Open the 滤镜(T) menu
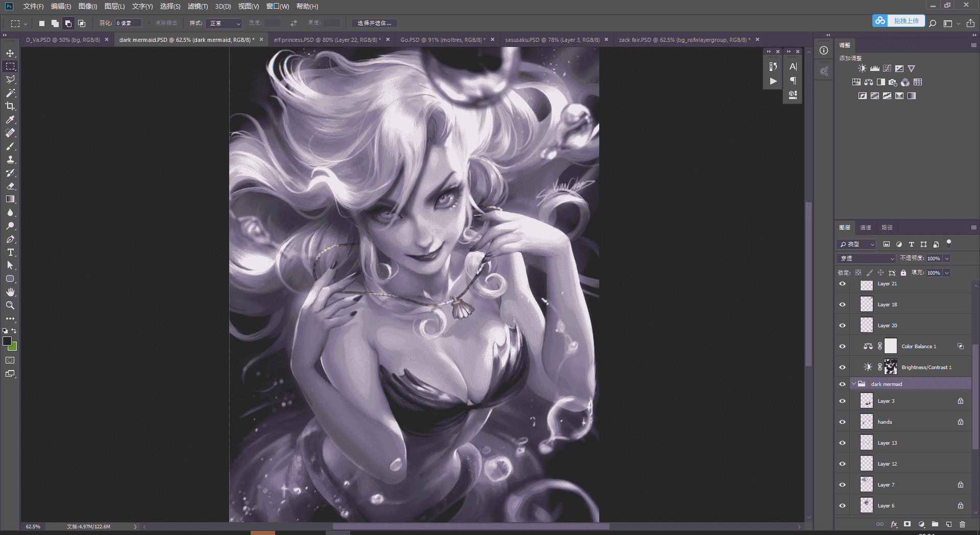This screenshot has height=535, width=980. [198, 6]
